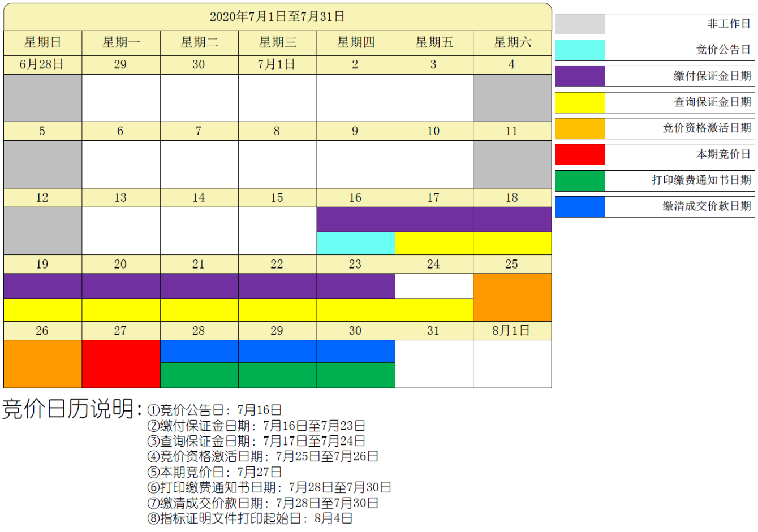Click the 星期六 column header
Screen dimensions: 758x532
tap(512, 43)
